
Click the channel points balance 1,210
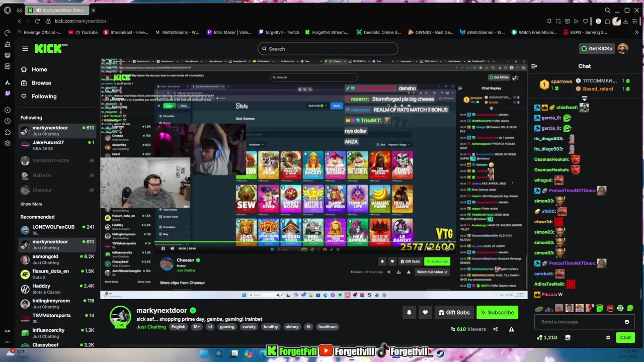[547, 337]
